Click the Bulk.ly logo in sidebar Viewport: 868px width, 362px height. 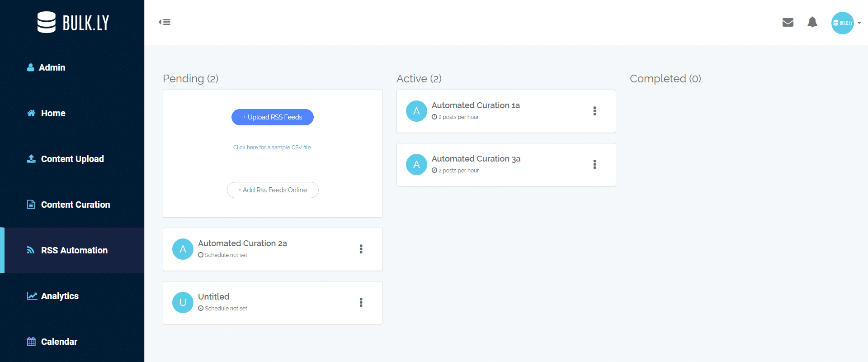[x=73, y=22]
